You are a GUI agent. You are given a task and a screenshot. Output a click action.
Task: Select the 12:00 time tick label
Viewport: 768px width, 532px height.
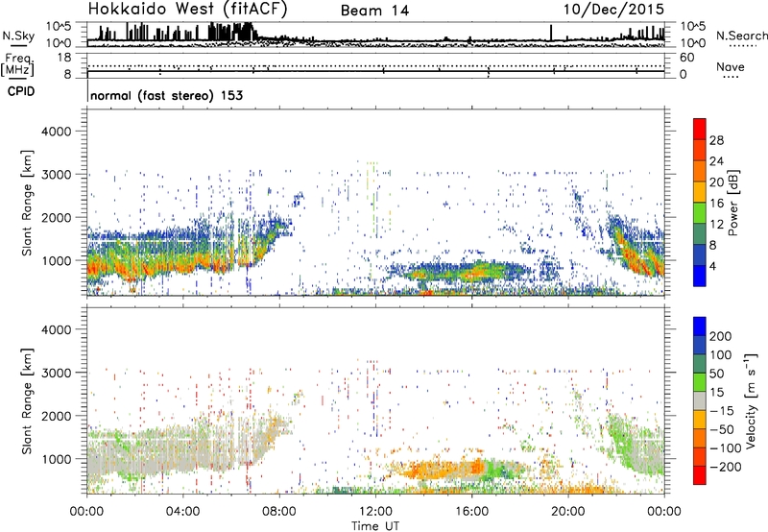pos(375,512)
